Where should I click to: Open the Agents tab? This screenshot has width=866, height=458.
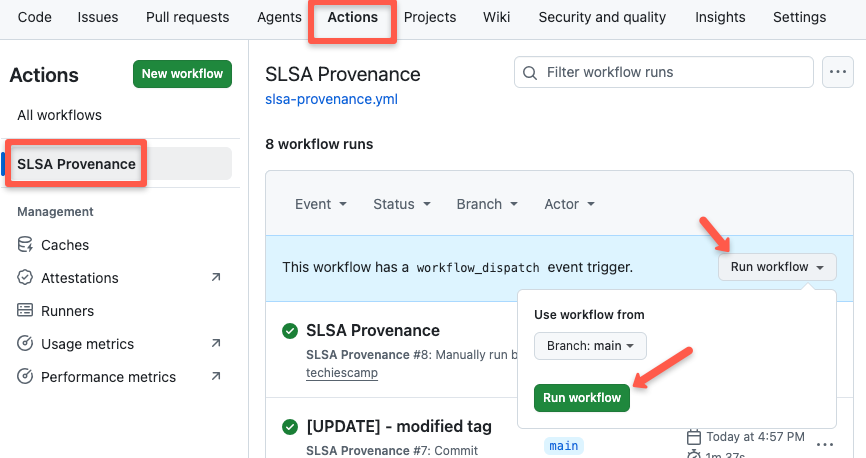[x=279, y=17]
